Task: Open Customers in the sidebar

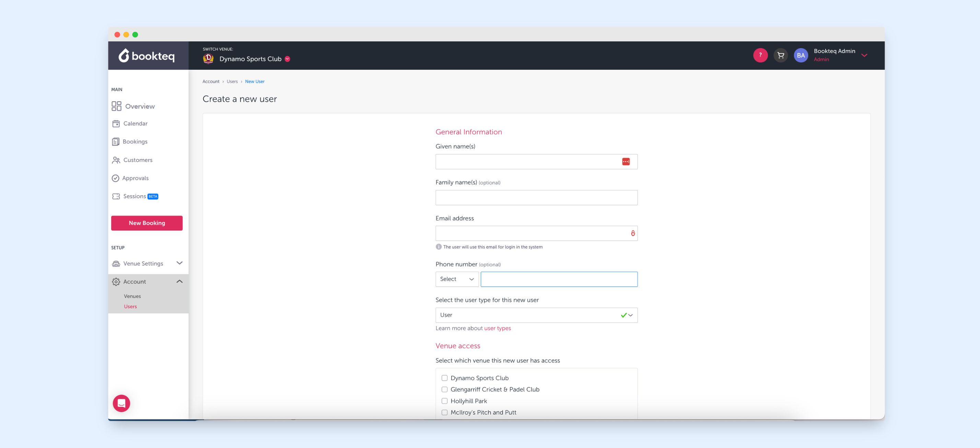Action: [137, 160]
